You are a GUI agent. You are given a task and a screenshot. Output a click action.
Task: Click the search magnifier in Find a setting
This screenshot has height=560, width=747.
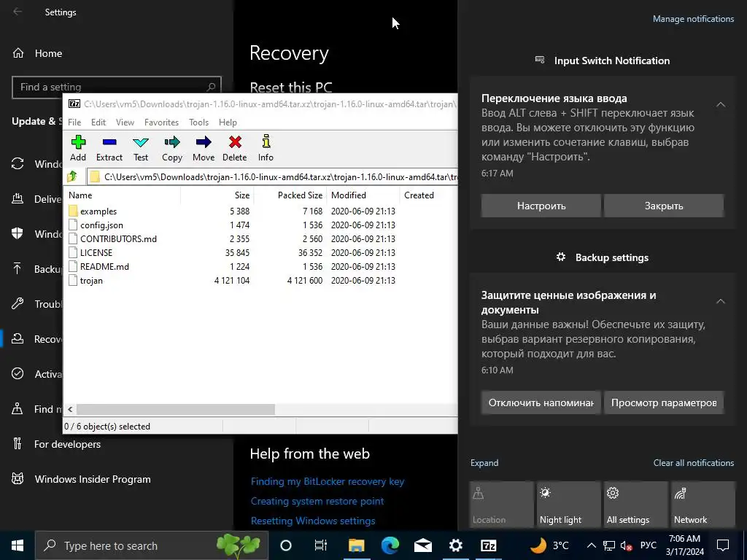(x=211, y=87)
